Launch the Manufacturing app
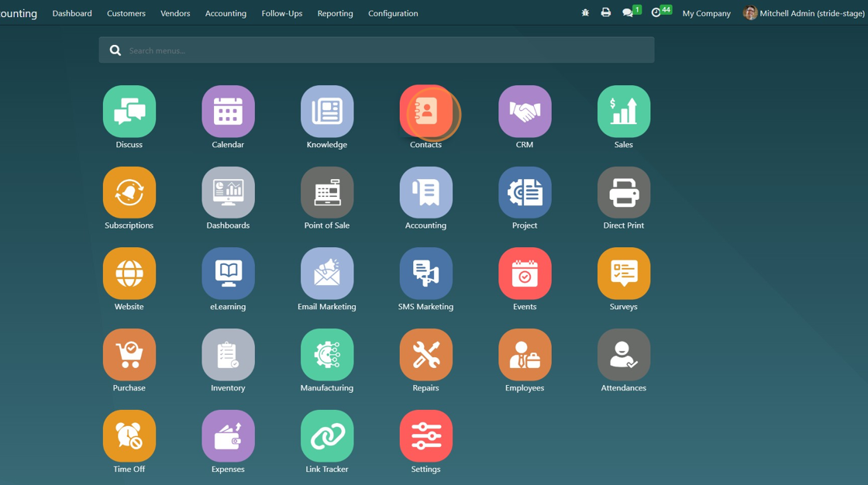The image size is (868, 485). coord(326,355)
